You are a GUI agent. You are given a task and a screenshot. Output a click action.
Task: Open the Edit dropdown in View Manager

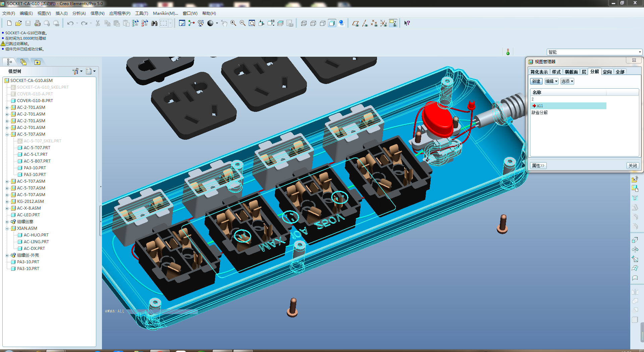pyautogui.click(x=551, y=81)
